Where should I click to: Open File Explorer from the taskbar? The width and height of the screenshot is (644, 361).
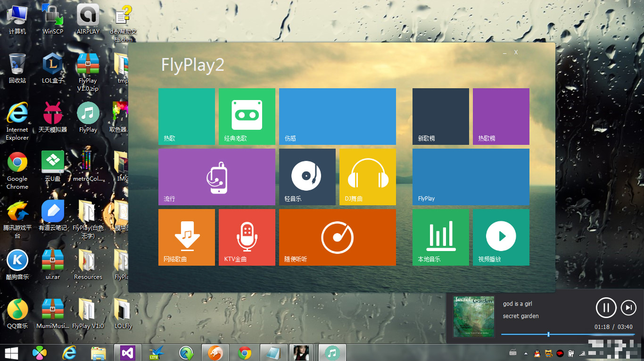[x=99, y=353]
